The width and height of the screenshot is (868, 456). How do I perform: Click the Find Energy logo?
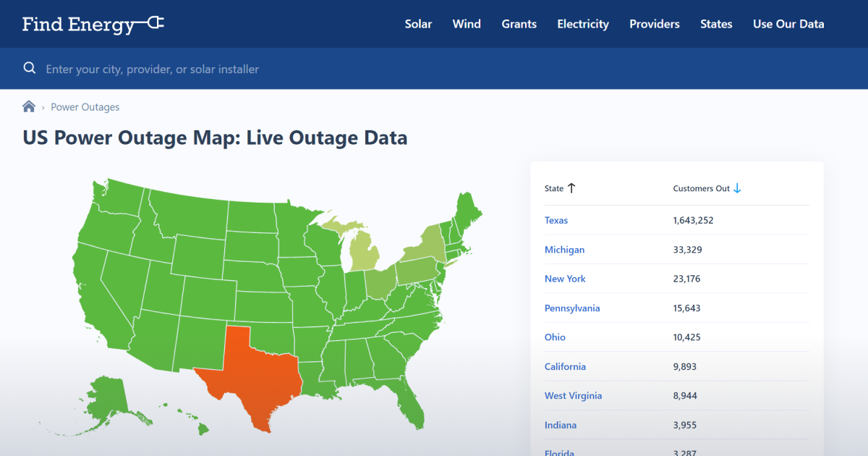(93, 24)
